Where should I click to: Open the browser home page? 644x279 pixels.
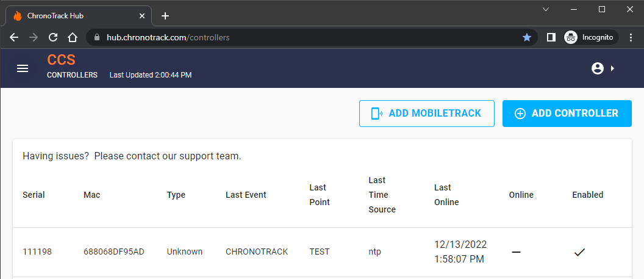(x=73, y=37)
